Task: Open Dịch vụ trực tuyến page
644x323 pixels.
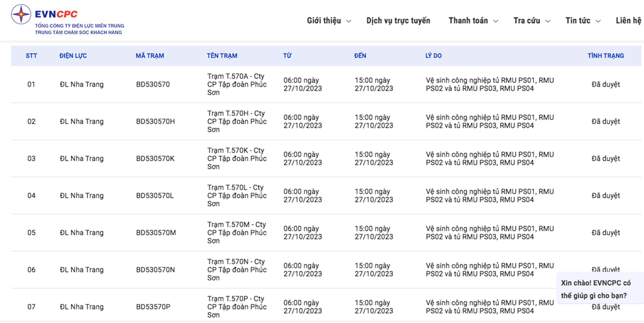Action: (398, 21)
